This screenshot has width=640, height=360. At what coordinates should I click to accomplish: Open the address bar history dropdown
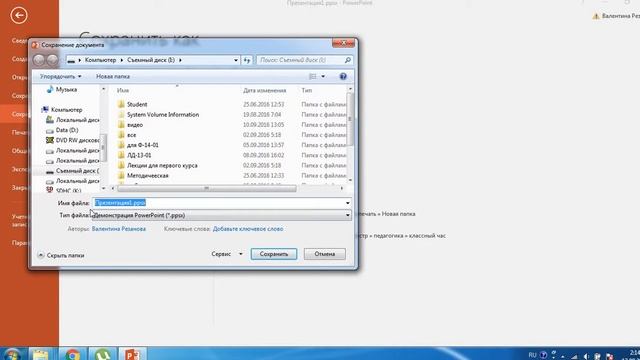click(236, 60)
